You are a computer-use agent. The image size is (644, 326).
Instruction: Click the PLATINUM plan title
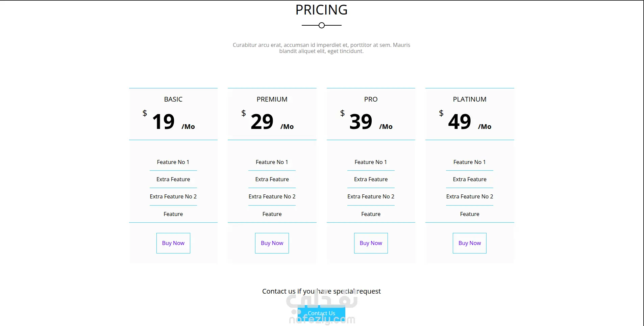pos(470,99)
